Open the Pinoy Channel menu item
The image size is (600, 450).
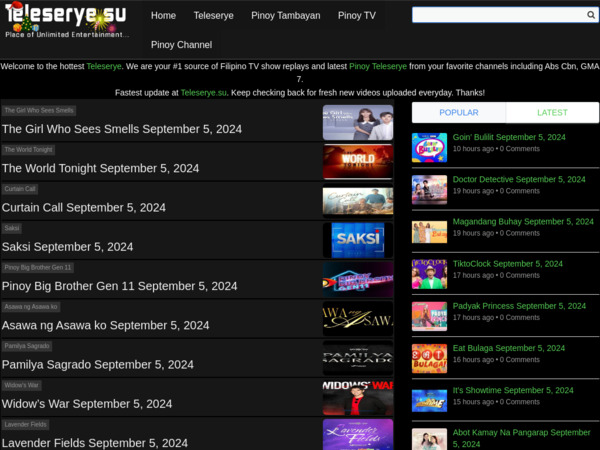point(181,45)
